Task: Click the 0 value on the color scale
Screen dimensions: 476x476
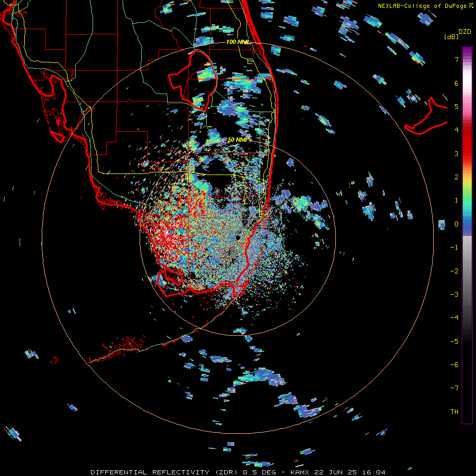Action: (456, 224)
